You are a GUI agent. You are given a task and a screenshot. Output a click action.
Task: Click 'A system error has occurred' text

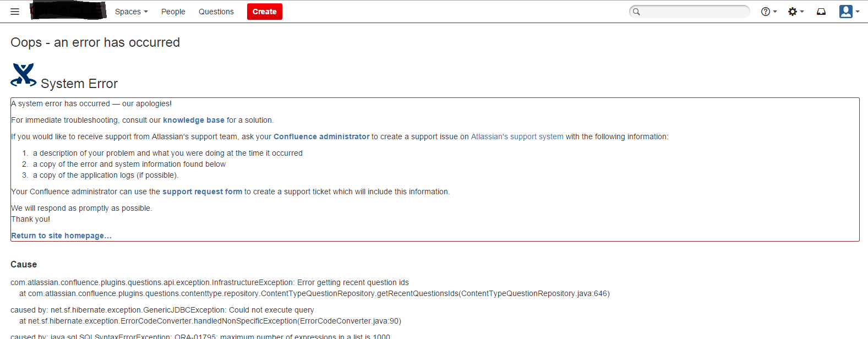point(91,103)
